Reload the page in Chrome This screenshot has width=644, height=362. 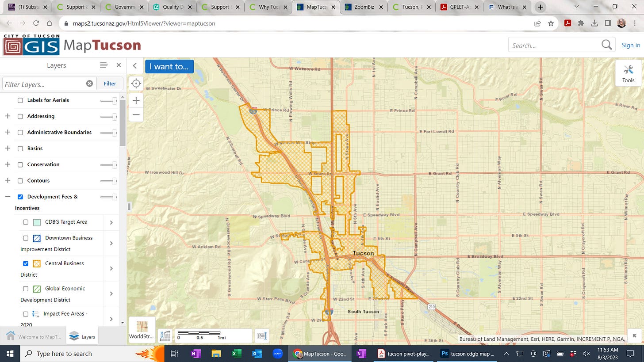click(x=36, y=23)
